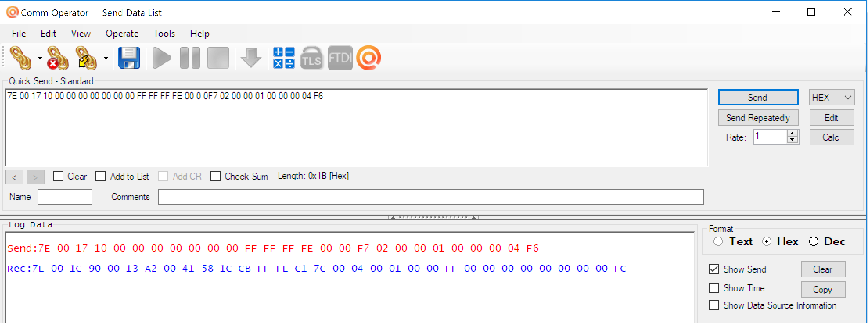The height and width of the screenshot is (323, 868).
Task: Click the red Send log line
Action: (273, 248)
